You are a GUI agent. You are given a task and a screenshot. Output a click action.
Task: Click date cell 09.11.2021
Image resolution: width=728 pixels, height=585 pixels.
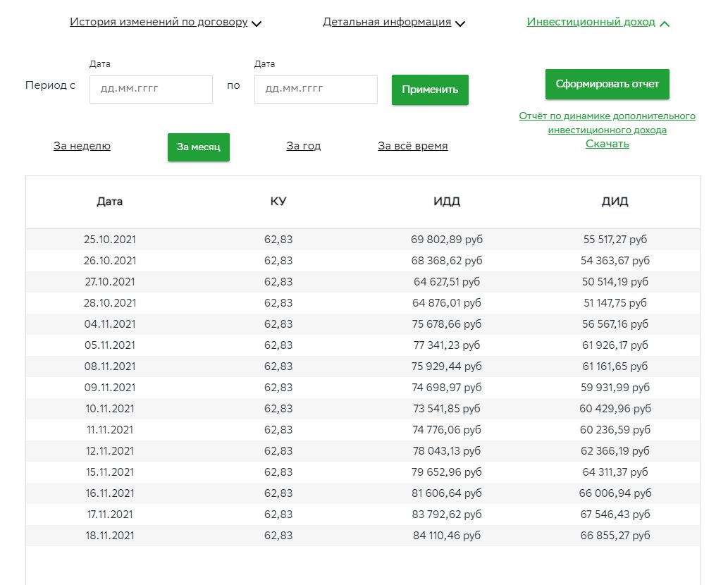pos(109,388)
